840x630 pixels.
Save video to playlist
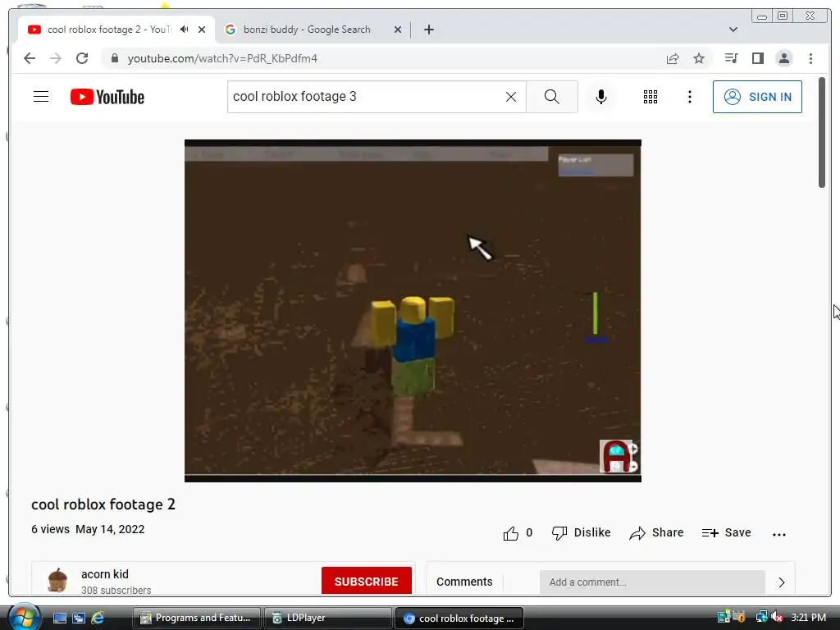pyautogui.click(x=727, y=533)
